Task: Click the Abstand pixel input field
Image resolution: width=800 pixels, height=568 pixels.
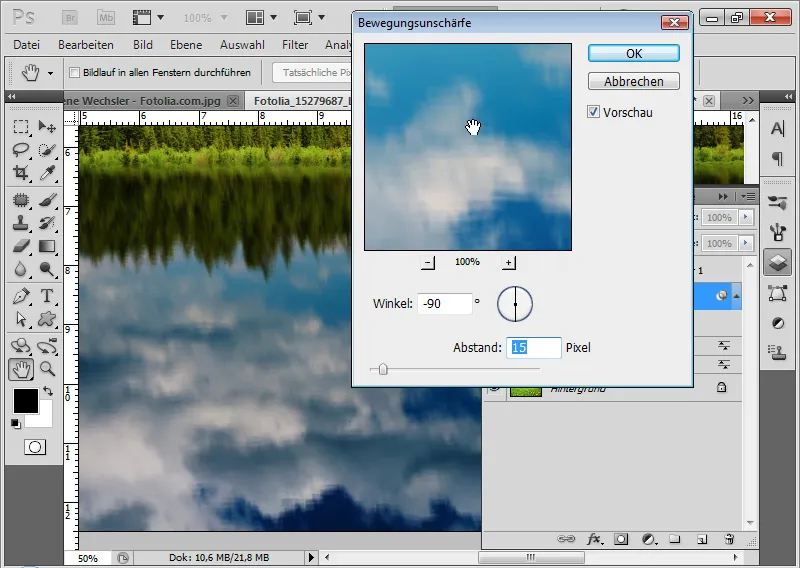Action: click(534, 348)
